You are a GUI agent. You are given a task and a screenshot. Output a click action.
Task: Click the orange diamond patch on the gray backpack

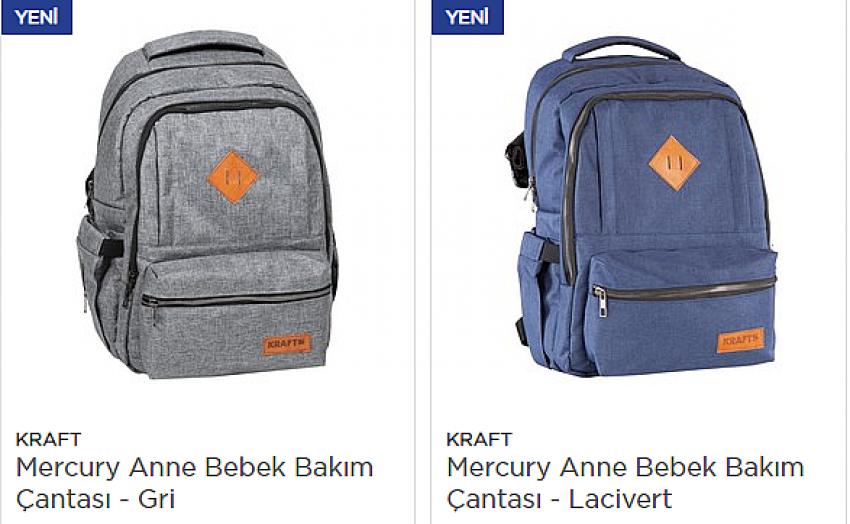pos(233,177)
